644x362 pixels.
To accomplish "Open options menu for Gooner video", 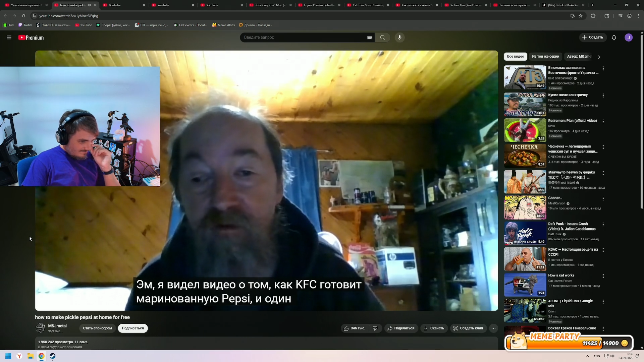I will 603,199.
